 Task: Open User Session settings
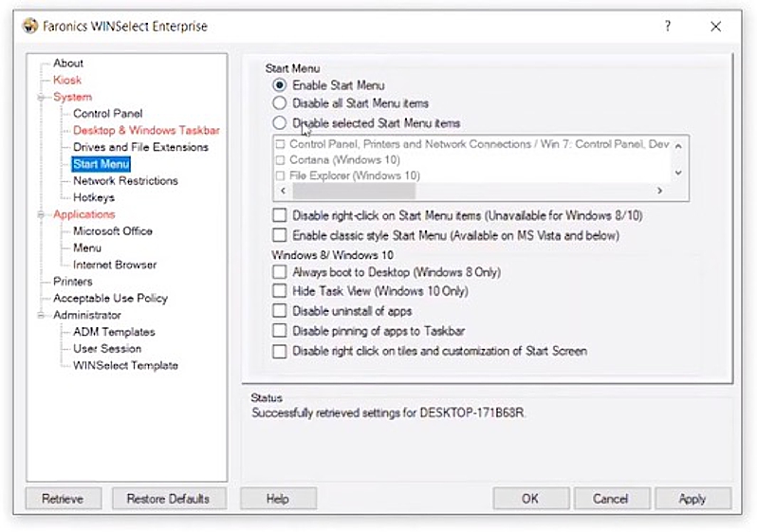(x=107, y=349)
